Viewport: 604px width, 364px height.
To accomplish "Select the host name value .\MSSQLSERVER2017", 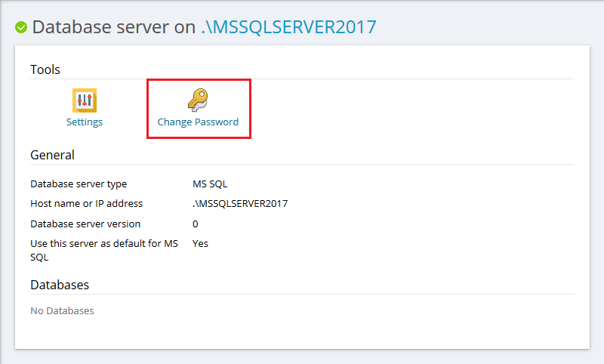I will [240, 204].
